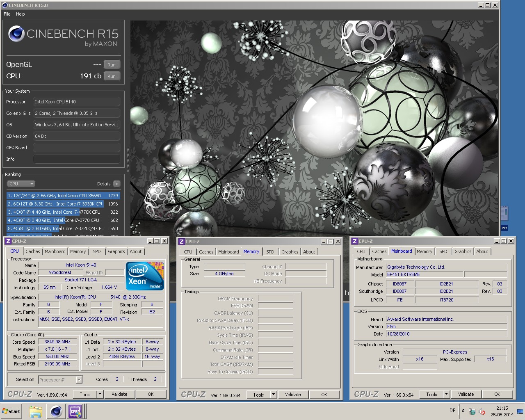525x420 pixels.
Task: Click the Processor field Intel Xeon CPU 5140
Action: pos(77,102)
